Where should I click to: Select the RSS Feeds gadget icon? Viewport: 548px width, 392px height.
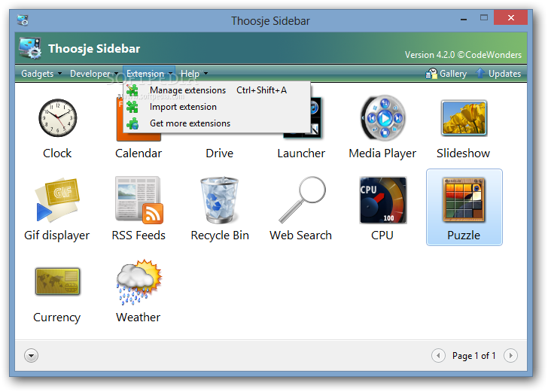tap(139, 200)
